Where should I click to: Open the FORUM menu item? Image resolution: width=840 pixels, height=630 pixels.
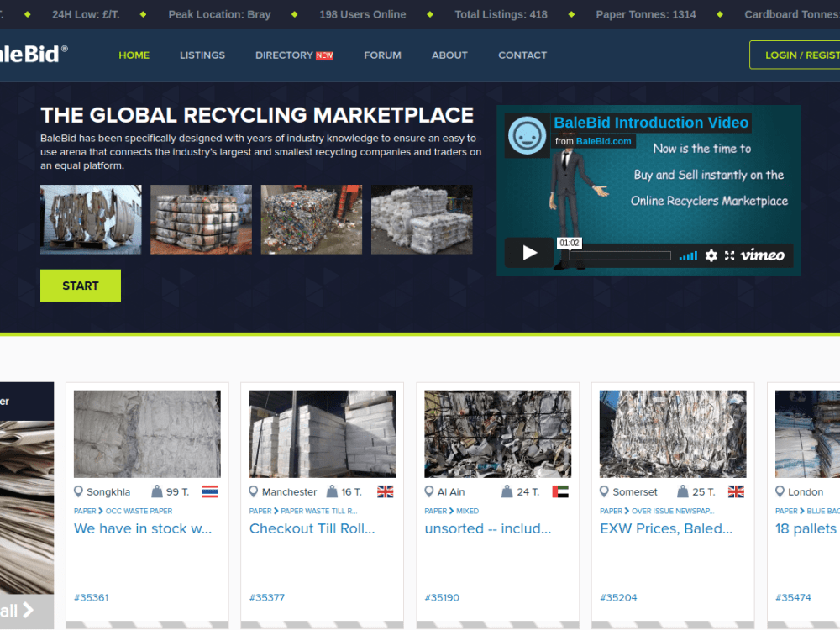tap(382, 55)
